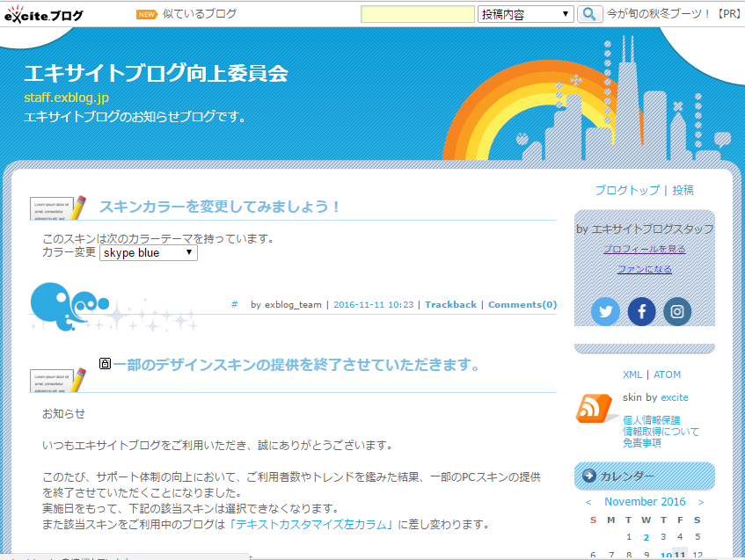This screenshot has width=745, height=560.
Task: Click the by exblog_team author text
Action: click(x=286, y=304)
